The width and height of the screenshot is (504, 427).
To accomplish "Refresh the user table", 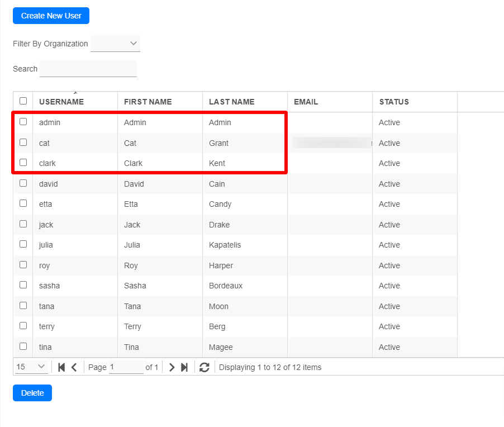I will [x=205, y=367].
